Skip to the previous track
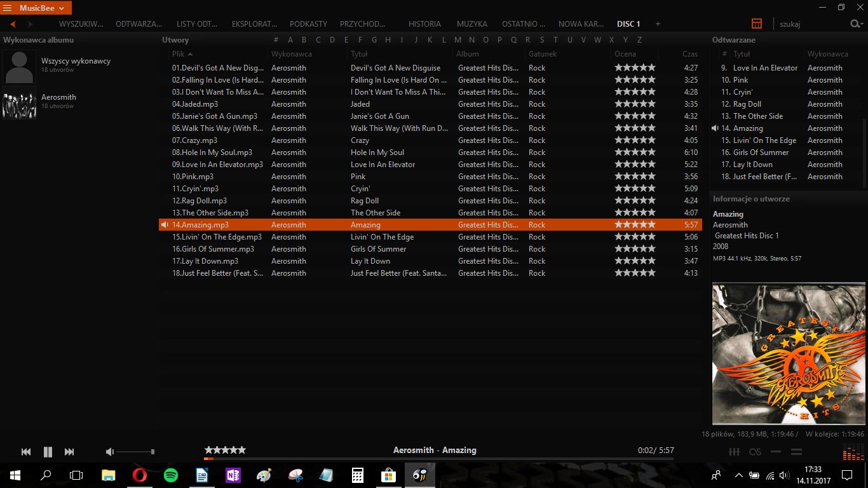 [26, 452]
